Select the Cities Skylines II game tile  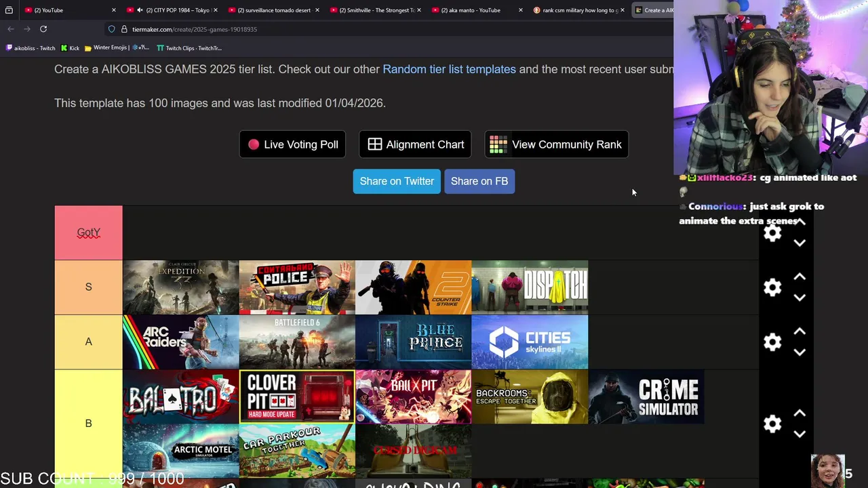[530, 342]
